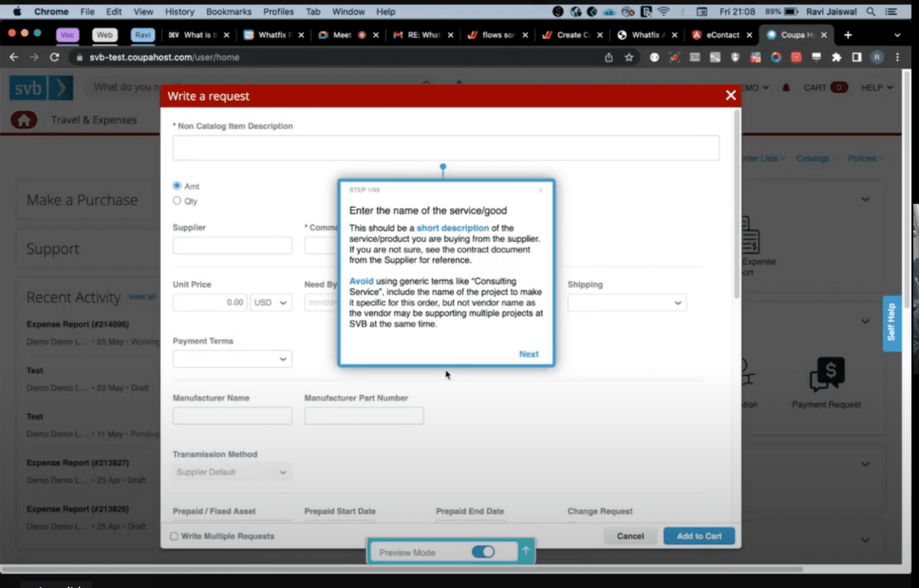The width and height of the screenshot is (919, 588).
Task: Bookmark this page with the star icon
Action: 629,57
